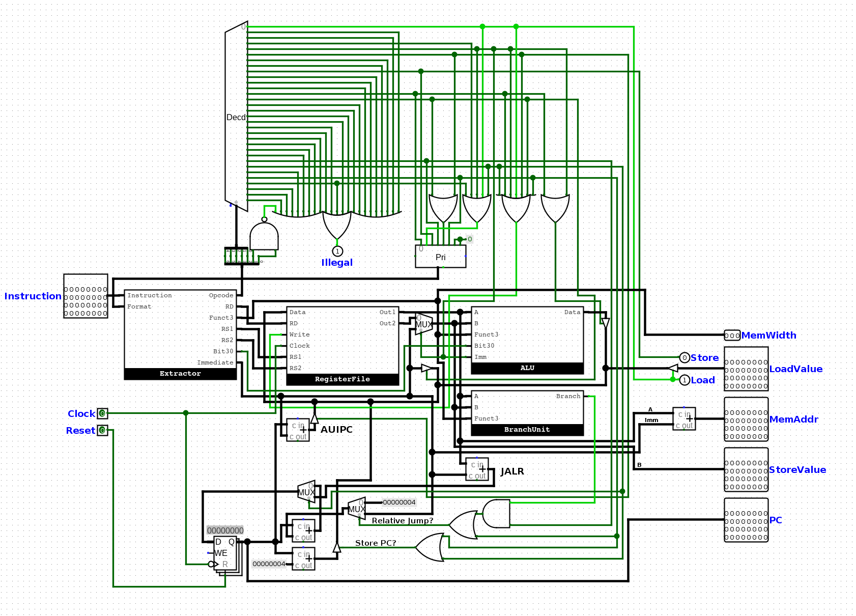Select the AUIPC adder
This screenshot has width=856, height=616.
click(298, 430)
